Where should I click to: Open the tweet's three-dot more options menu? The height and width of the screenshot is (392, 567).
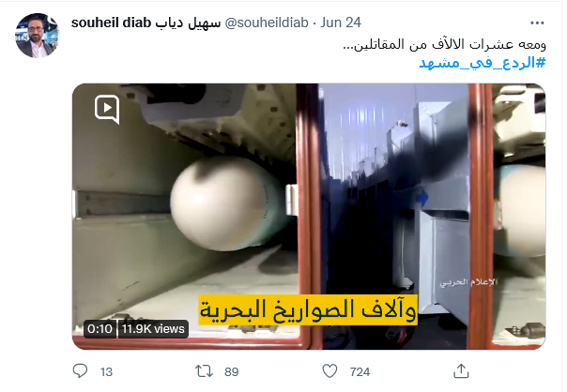pyautogui.click(x=537, y=23)
